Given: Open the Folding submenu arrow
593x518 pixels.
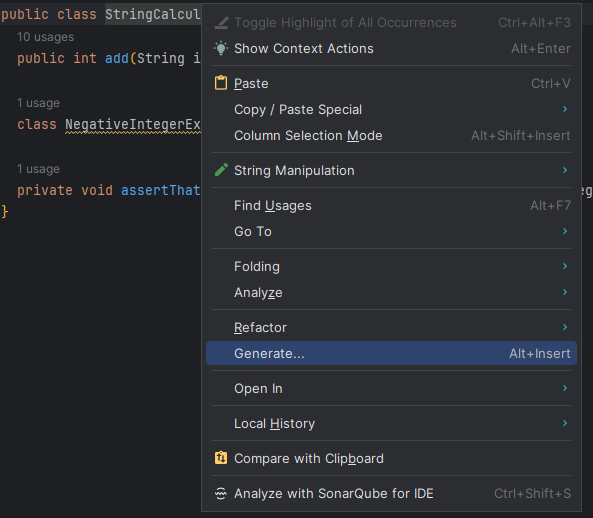Looking at the screenshot, I should (565, 266).
